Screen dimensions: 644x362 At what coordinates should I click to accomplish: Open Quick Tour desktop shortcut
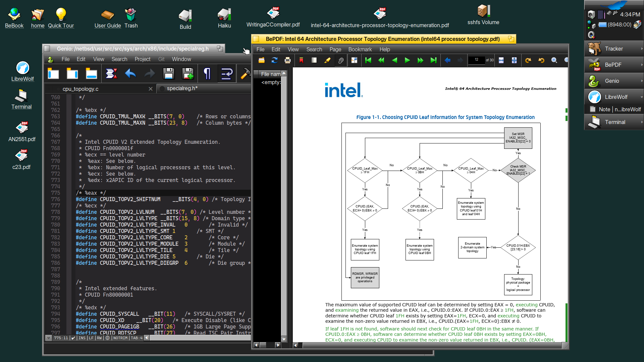pyautogui.click(x=61, y=18)
